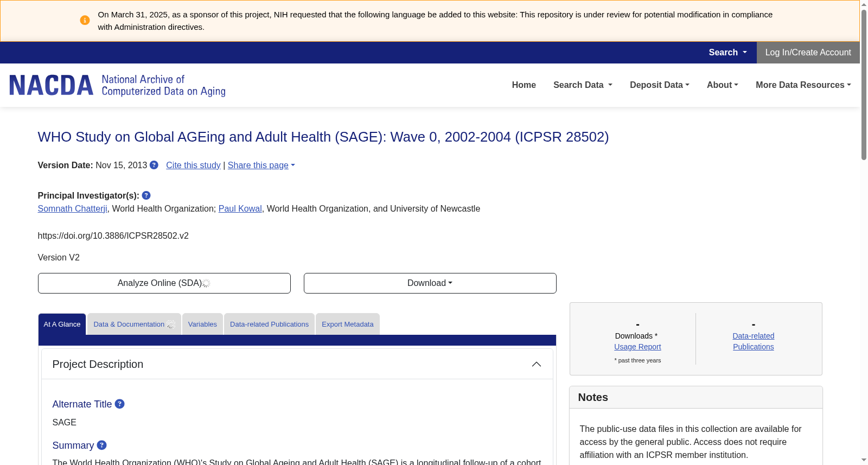This screenshot has width=868, height=465.
Task: Open the Cite this study link
Action: (x=193, y=165)
